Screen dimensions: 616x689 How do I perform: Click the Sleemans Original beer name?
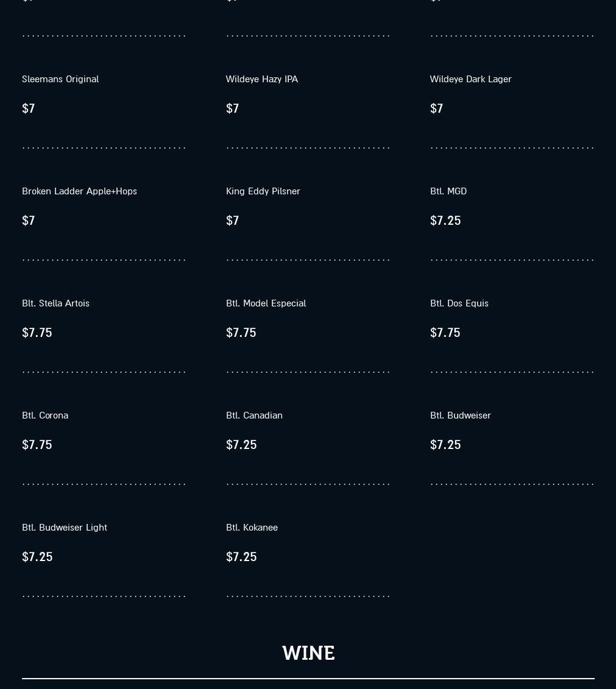(x=60, y=79)
